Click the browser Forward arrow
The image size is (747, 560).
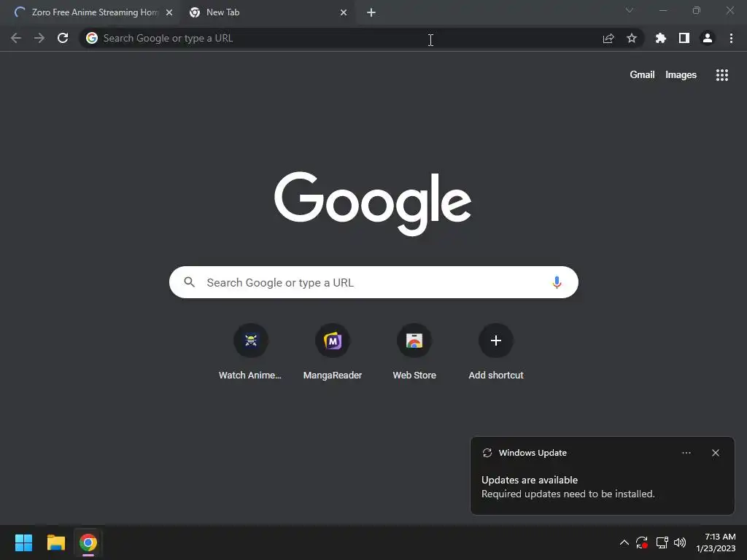click(39, 38)
